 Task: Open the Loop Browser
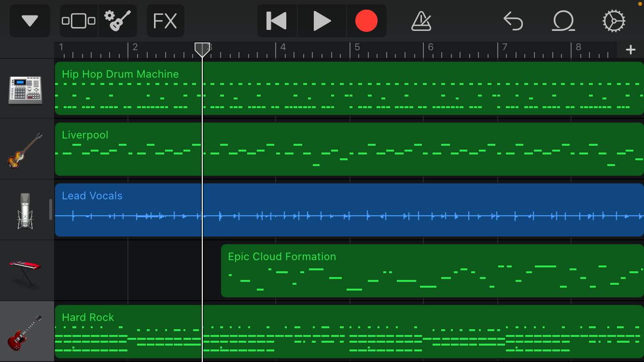point(563,21)
